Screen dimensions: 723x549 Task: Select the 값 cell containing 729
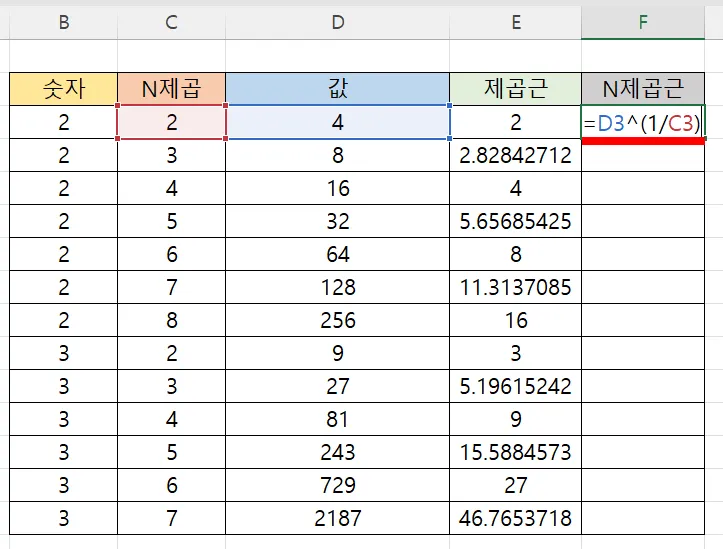point(338,485)
